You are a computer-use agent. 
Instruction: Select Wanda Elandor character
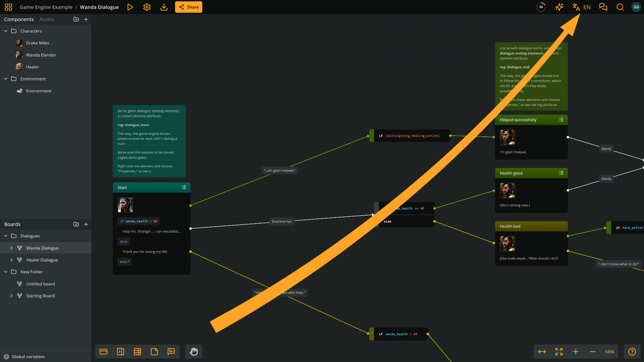(x=41, y=55)
